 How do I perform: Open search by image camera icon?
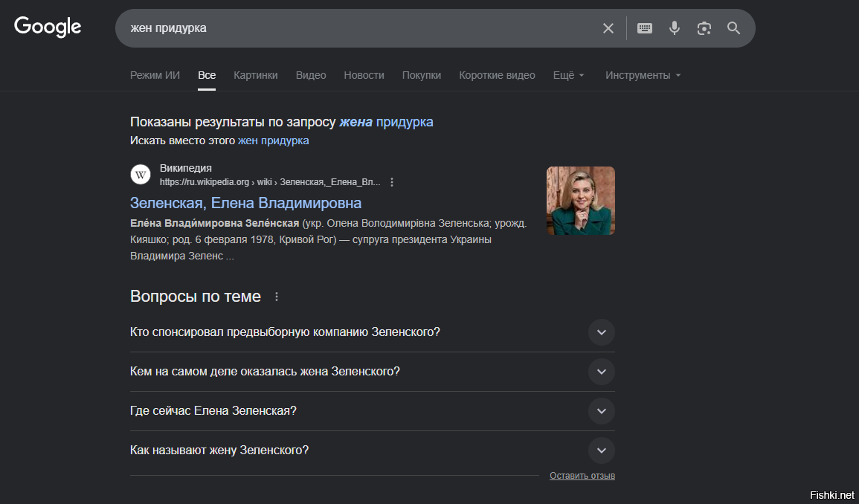(x=704, y=28)
